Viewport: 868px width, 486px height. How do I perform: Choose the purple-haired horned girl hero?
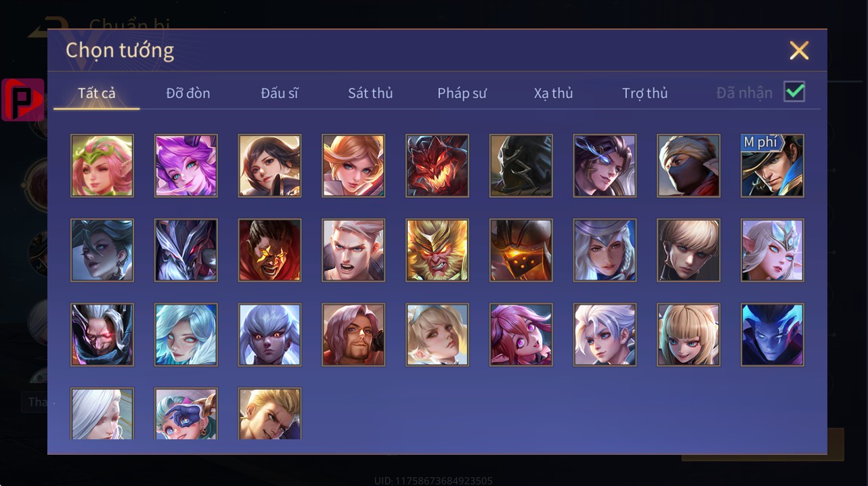(x=186, y=166)
